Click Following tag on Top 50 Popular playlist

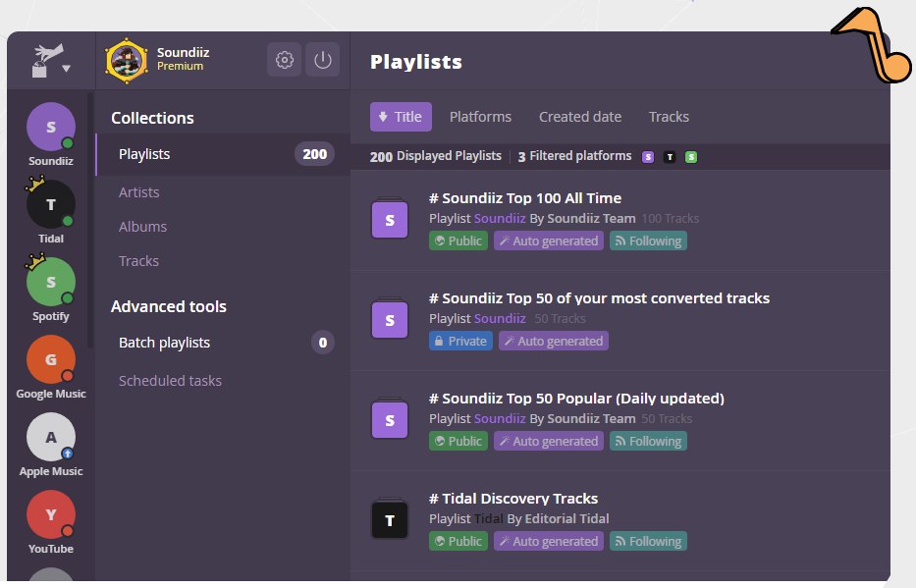[x=648, y=442]
